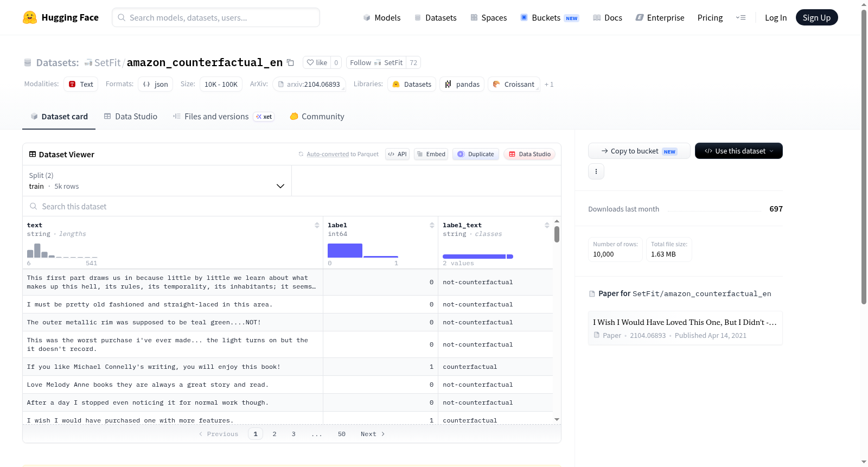Click the followers count 72

click(413, 62)
